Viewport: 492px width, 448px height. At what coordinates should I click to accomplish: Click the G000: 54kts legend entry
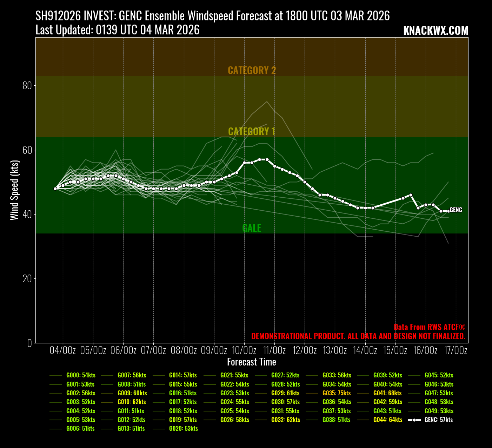pos(81,375)
